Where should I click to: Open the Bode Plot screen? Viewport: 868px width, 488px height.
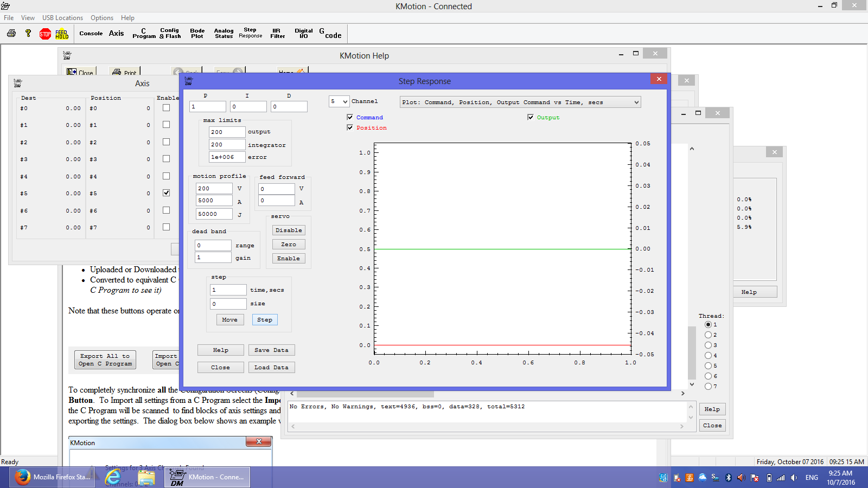click(x=197, y=34)
